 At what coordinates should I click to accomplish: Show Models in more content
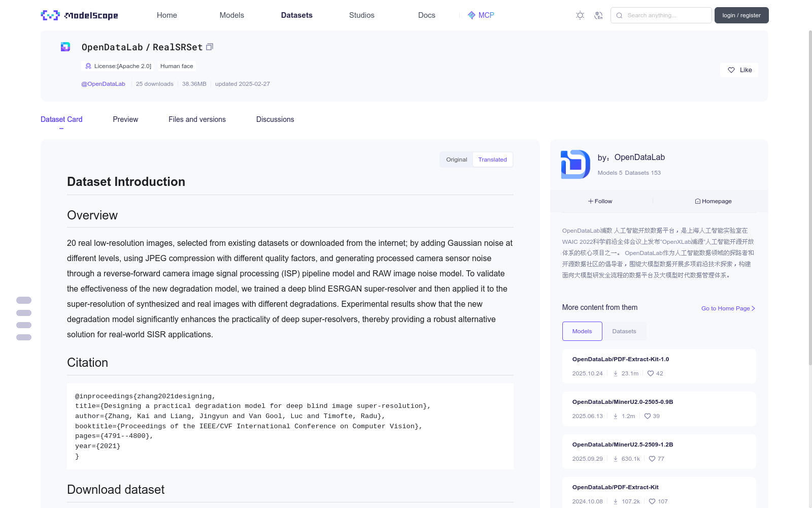pyautogui.click(x=582, y=331)
